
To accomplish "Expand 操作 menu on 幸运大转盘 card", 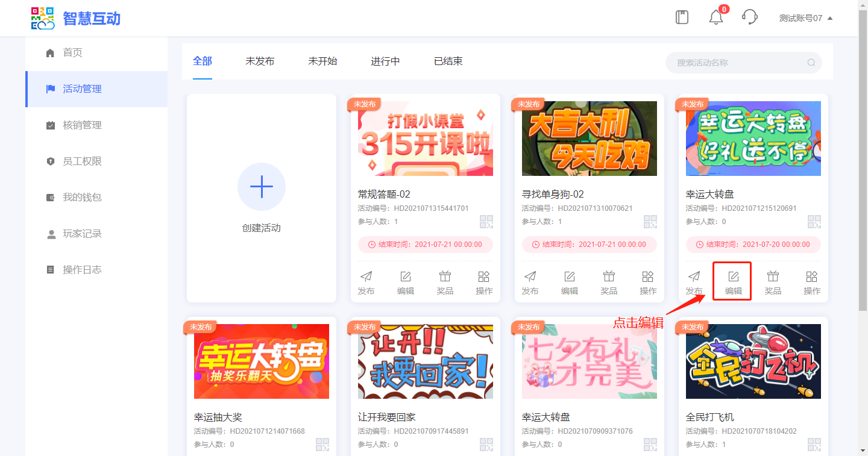I will [812, 282].
